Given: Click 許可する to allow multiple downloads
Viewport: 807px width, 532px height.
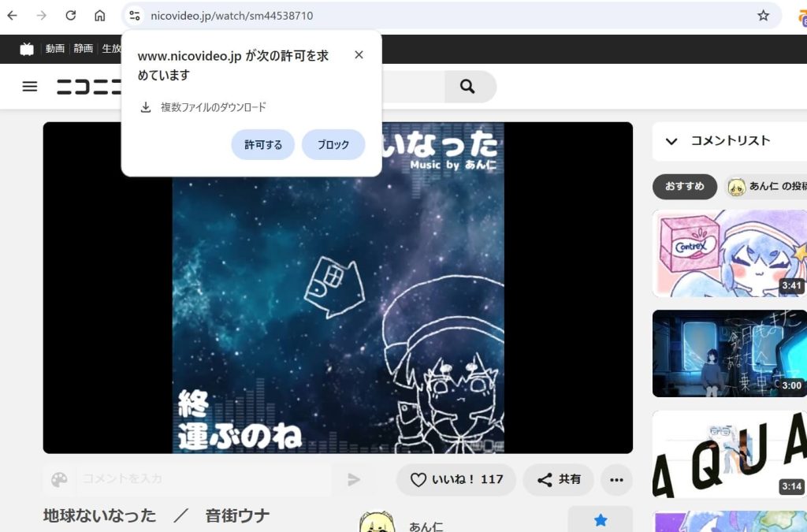Looking at the screenshot, I should pos(263,144).
